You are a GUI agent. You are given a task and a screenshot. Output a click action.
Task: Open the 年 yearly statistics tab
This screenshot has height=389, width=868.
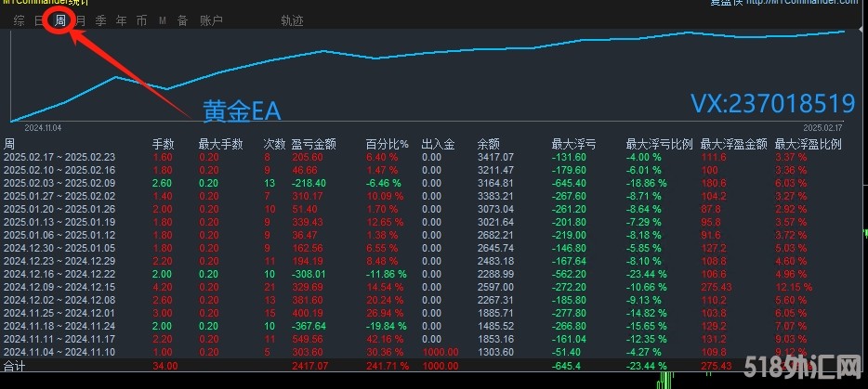click(121, 21)
